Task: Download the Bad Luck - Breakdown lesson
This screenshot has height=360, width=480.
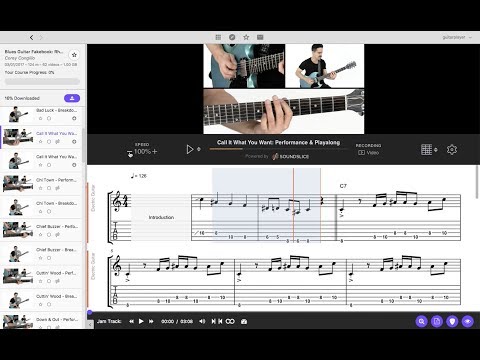Action: pos(74,118)
